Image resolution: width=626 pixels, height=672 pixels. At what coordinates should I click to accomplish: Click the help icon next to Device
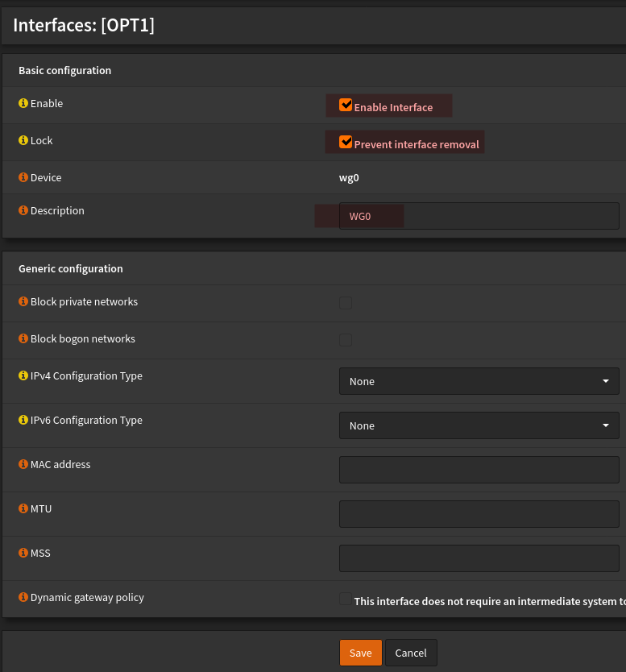coord(23,178)
